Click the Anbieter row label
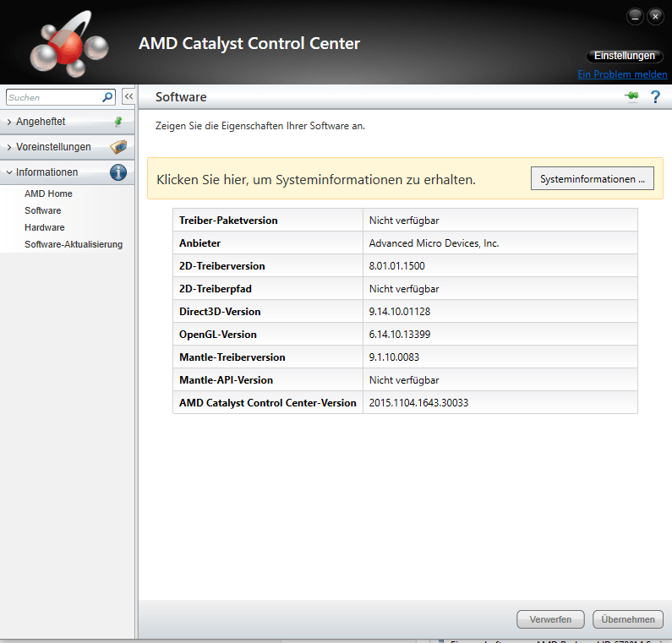This screenshot has height=643, width=672. point(199,243)
